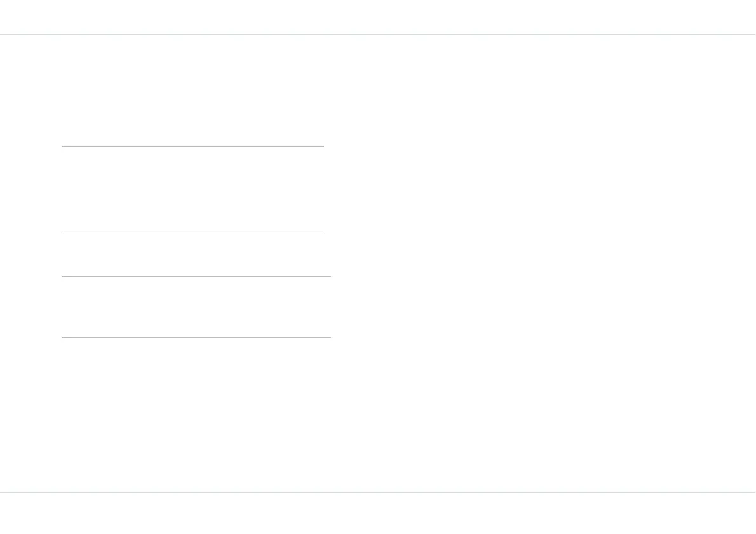The height and width of the screenshot is (534, 756).
Task: Click blank header area above top divider
Action: click(378, 17)
